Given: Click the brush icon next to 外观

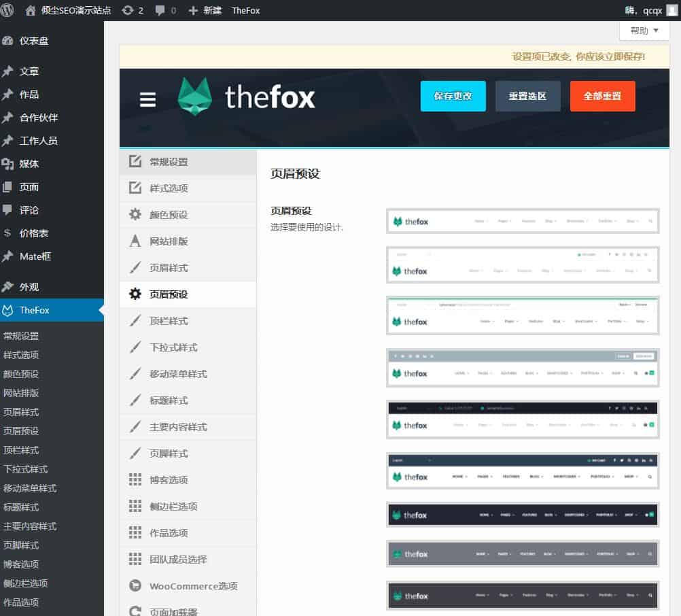Looking at the screenshot, I should (x=7, y=287).
